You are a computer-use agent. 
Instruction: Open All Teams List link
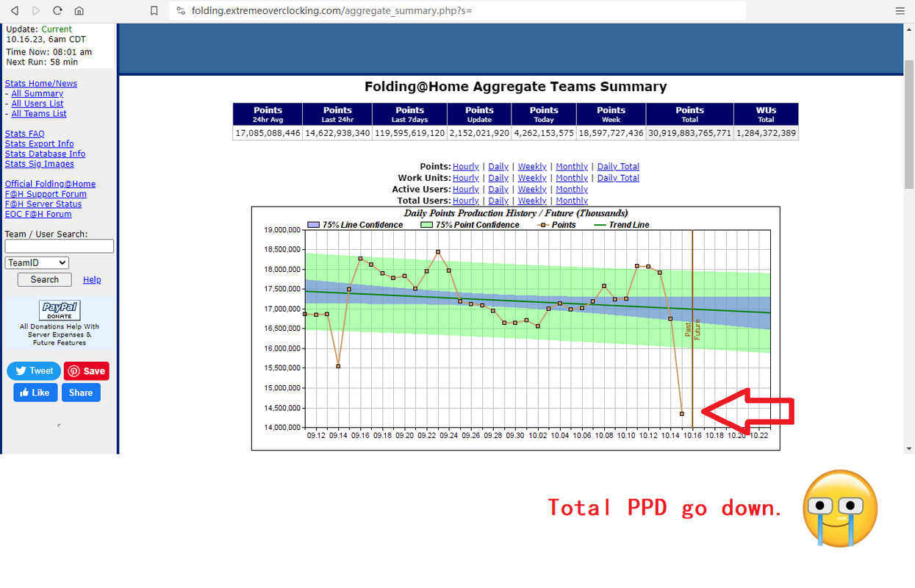(x=39, y=114)
